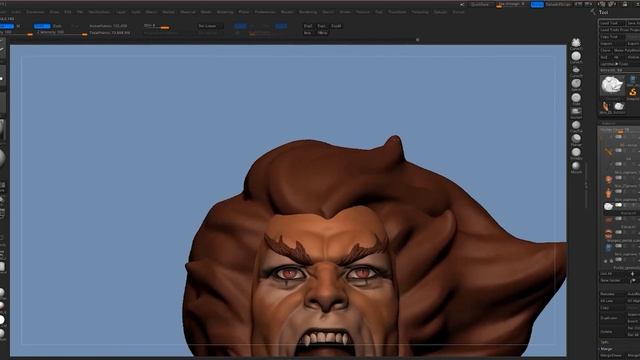Toggle the first subtool's visibility switch
Screen dimensions: 640x360
click(619, 137)
